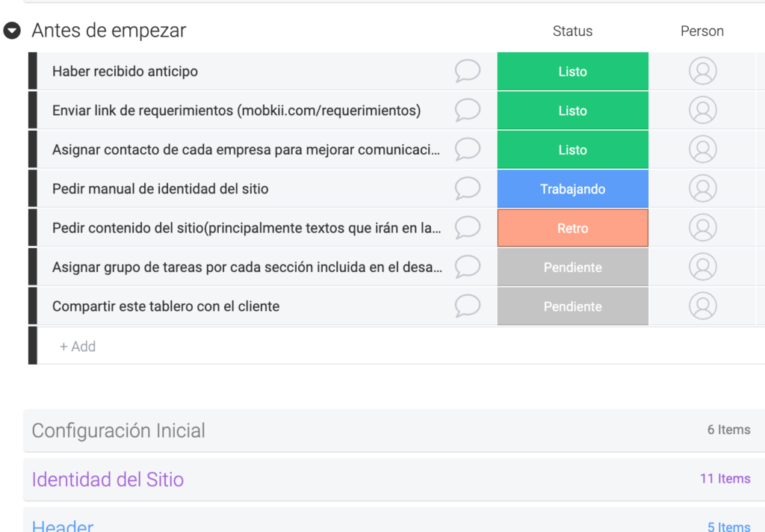Assign person to Enviar link de requerimientos
Image resolution: width=765 pixels, height=532 pixels.
tap(702, 111)
